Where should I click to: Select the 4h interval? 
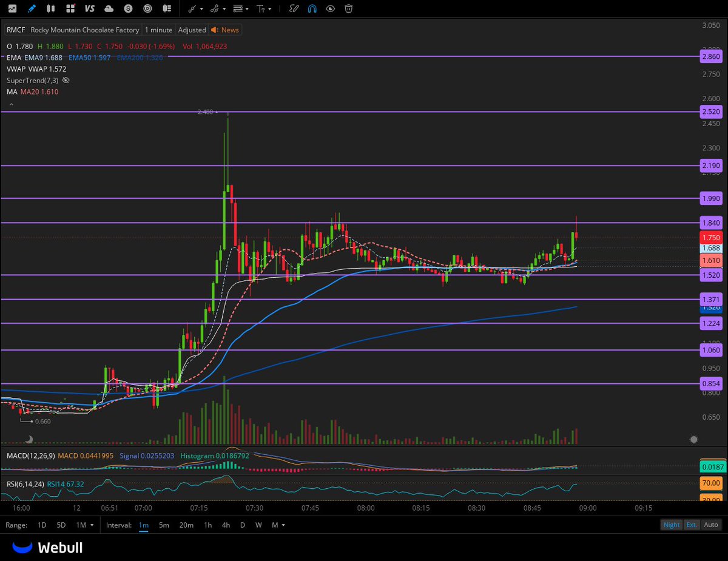click(x=226, y=525)
